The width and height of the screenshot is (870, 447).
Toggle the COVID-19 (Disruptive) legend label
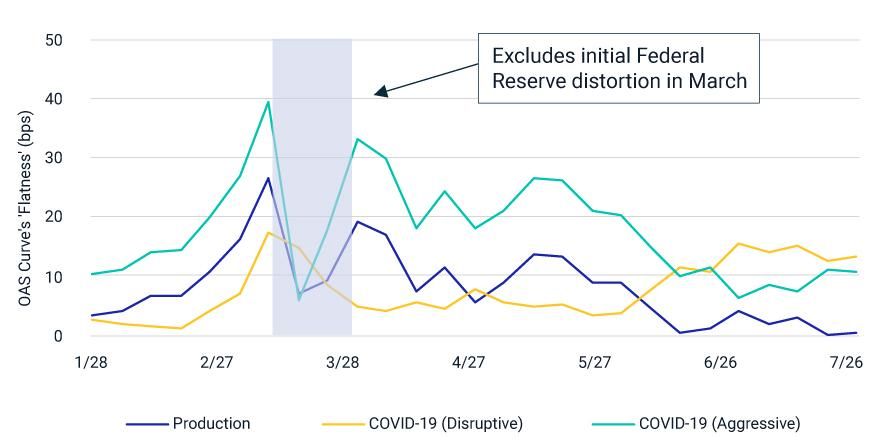tap(445, 424)
